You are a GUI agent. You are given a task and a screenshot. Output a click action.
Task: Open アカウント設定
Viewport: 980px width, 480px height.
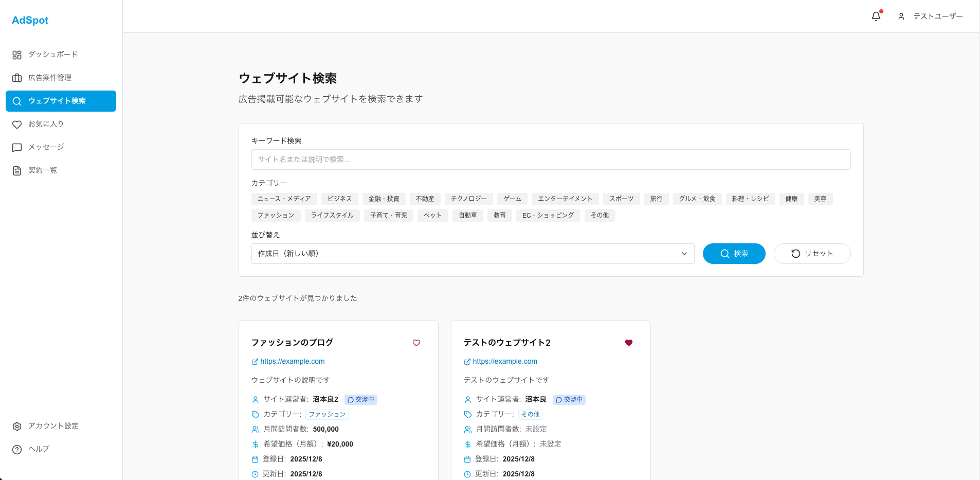pyautogui.click(x=53, y=426)
